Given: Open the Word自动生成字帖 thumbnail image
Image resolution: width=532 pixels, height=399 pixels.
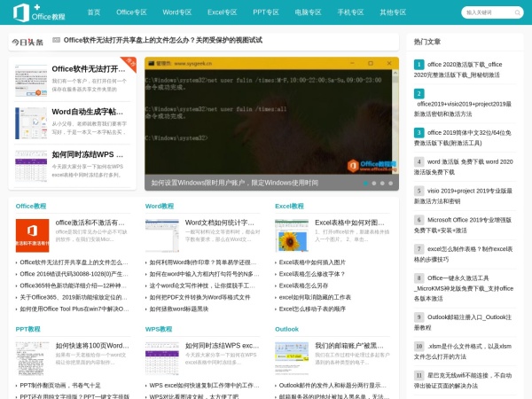Looking at the screenshot, I should tap(31, 123).
